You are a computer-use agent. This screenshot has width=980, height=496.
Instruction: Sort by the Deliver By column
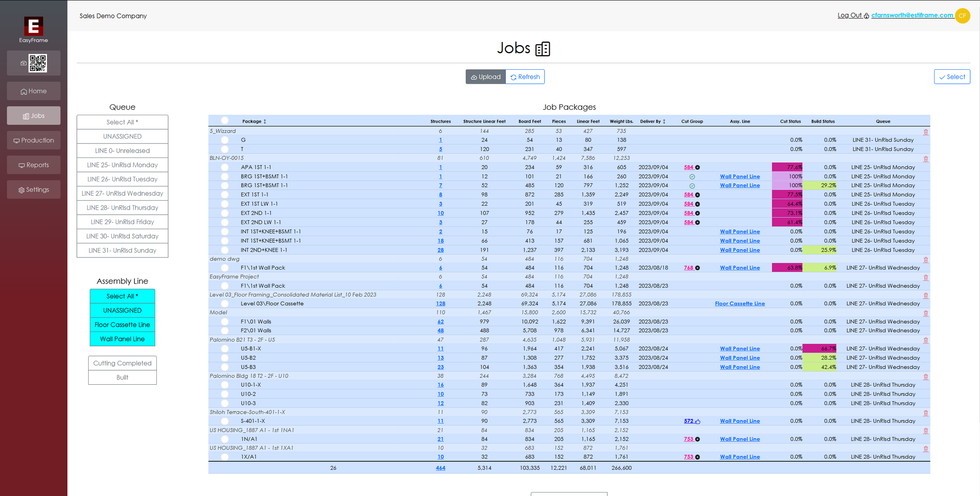click(x=664, y=121)
